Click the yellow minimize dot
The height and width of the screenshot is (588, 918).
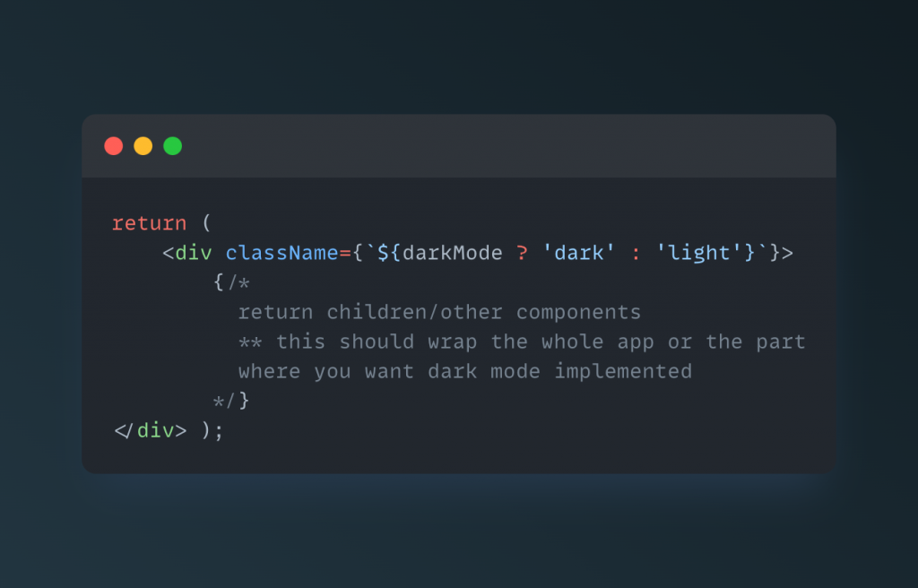[143, 146]
